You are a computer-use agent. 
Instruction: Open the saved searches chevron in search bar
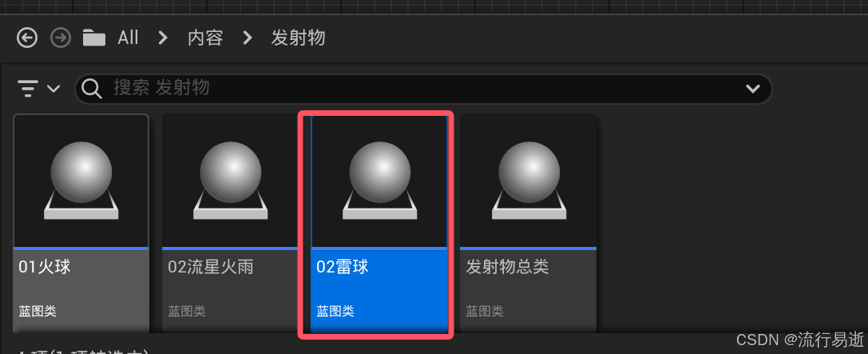(752, 89)
